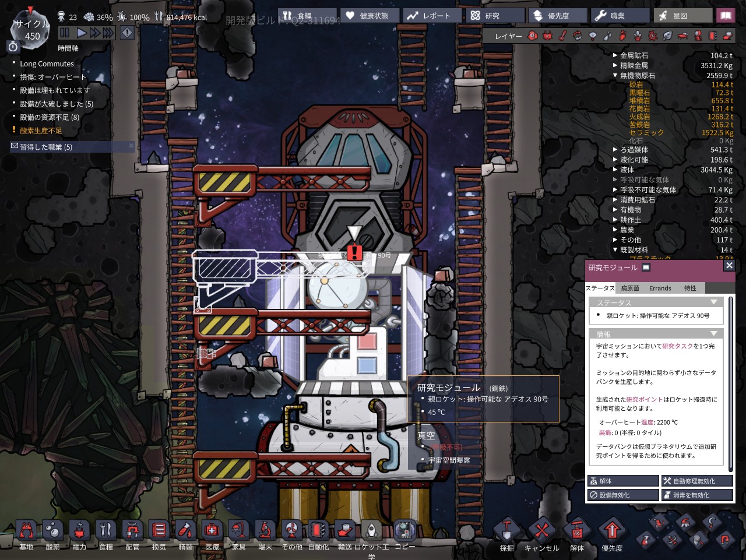Toggle 設備無効化 for the research module
The height and width of the screenshot is (560, 746).
click(624, 495)
